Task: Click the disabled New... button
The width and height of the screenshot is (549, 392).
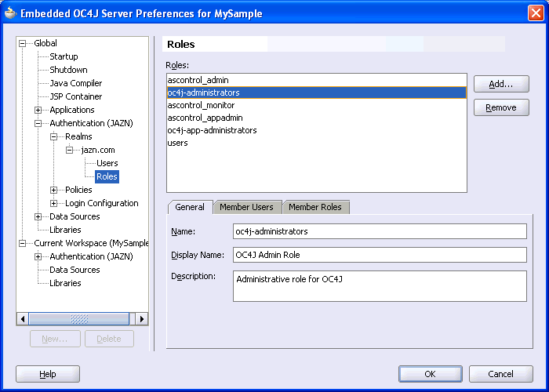Action: pyautogui.click(x=55, y=339)
